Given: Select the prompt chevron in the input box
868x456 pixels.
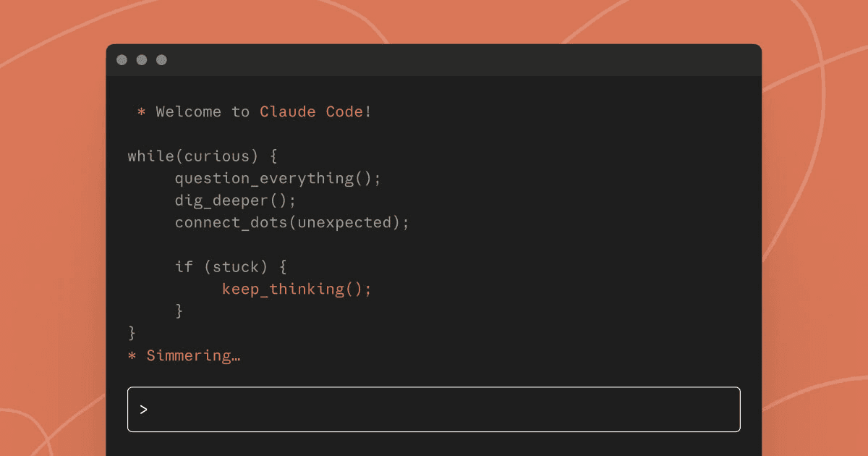Looking at the screenshot, I should [144, 409].
